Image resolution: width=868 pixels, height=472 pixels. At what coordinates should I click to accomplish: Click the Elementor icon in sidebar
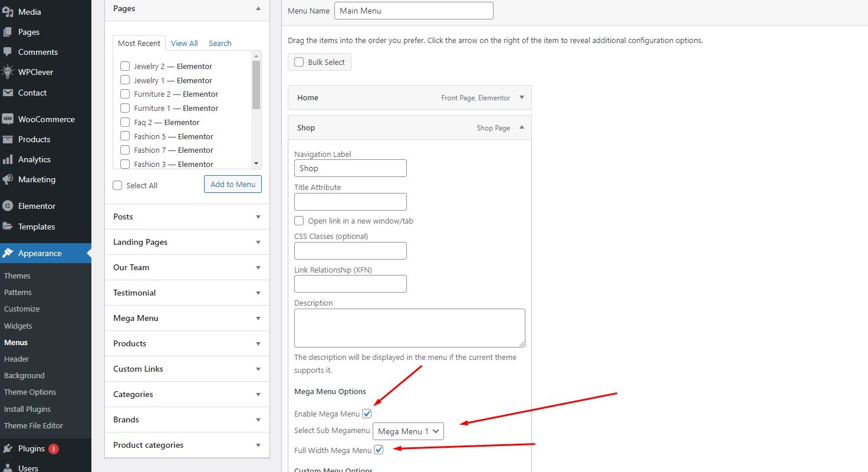pyautogui.click(x=8, y=206)
